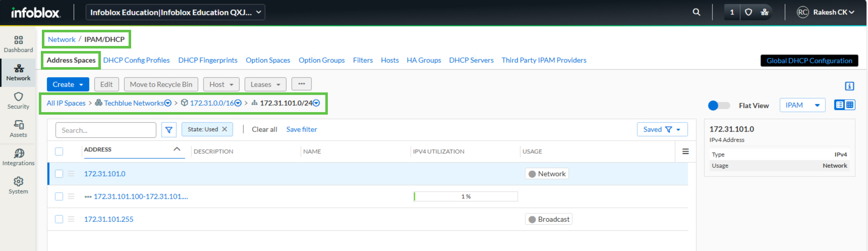Open the Create dropdown
The height and width of the screenshot is (251, 868).
pos(68,84)
